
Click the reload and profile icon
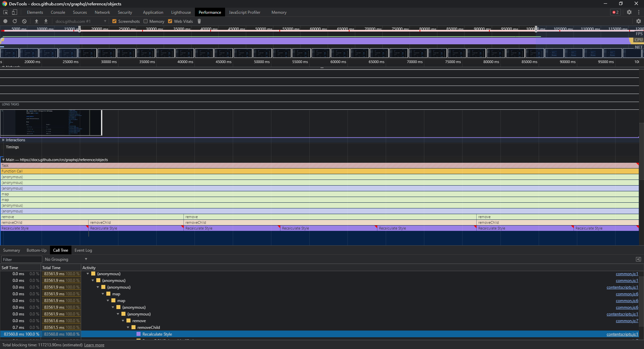click(15, 21)
